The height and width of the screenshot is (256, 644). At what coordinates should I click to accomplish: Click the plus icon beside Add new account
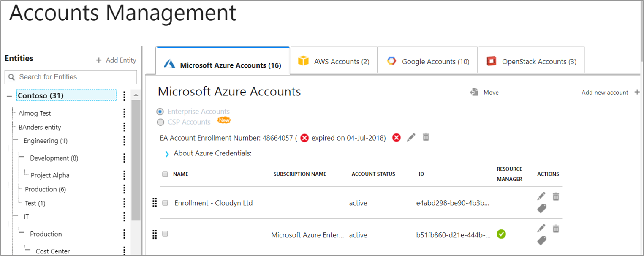coord(637,92)
